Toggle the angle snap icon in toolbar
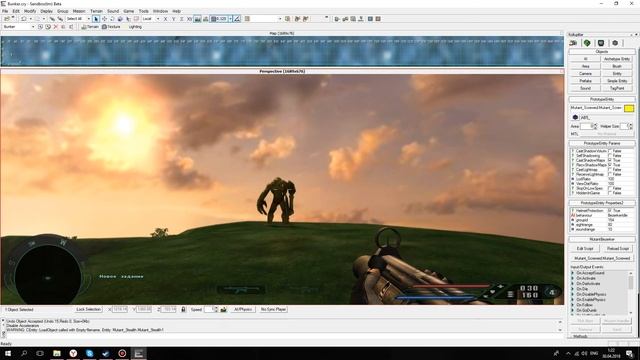This screenshot has width=640, height=360. click(x=237, y=19)
